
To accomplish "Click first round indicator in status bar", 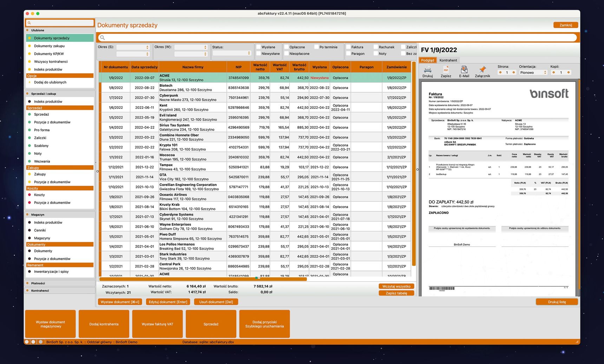I will point(27,342).
